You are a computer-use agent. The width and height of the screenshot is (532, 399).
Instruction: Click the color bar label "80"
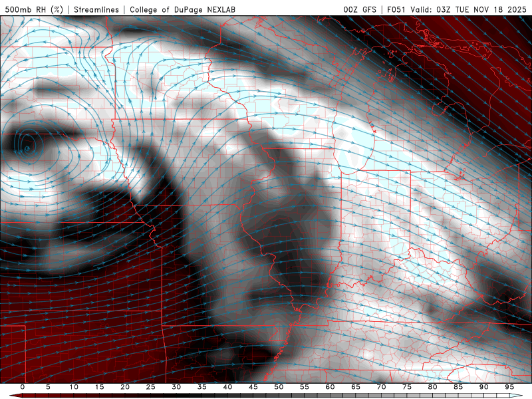432,387
